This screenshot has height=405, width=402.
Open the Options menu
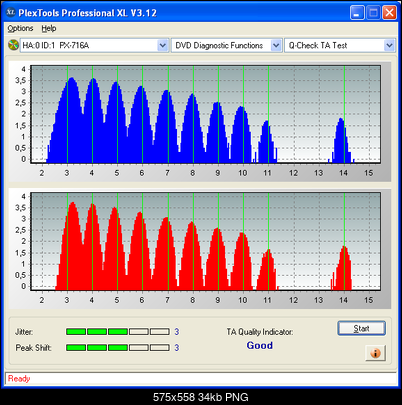tap(20, 29)
